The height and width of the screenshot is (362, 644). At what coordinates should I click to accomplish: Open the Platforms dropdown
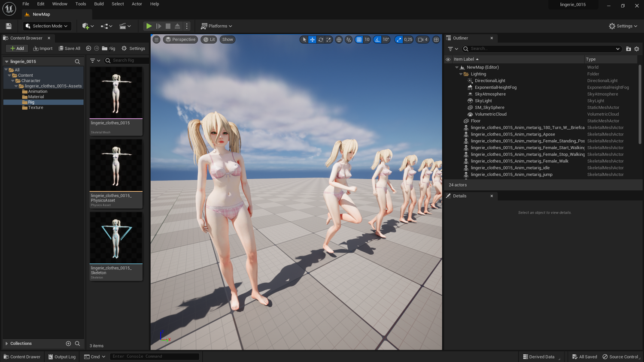tap(216, 26)
